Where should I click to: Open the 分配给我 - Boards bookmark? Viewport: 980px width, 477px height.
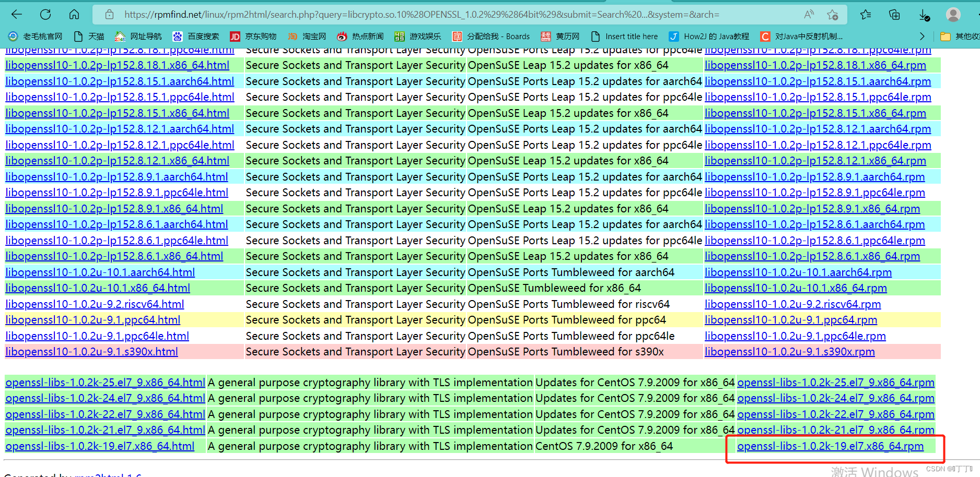[x=491, y=36]
